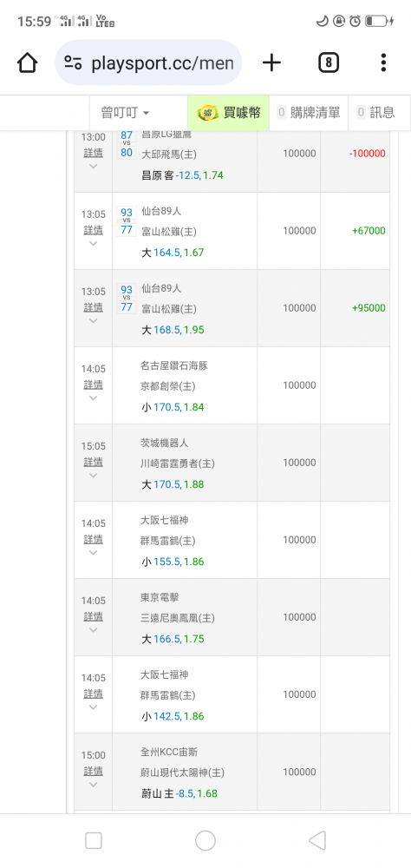This screenshot has width=411, height=868.
Task: Tap the recent apps square button
Action: tap(94, 840)
